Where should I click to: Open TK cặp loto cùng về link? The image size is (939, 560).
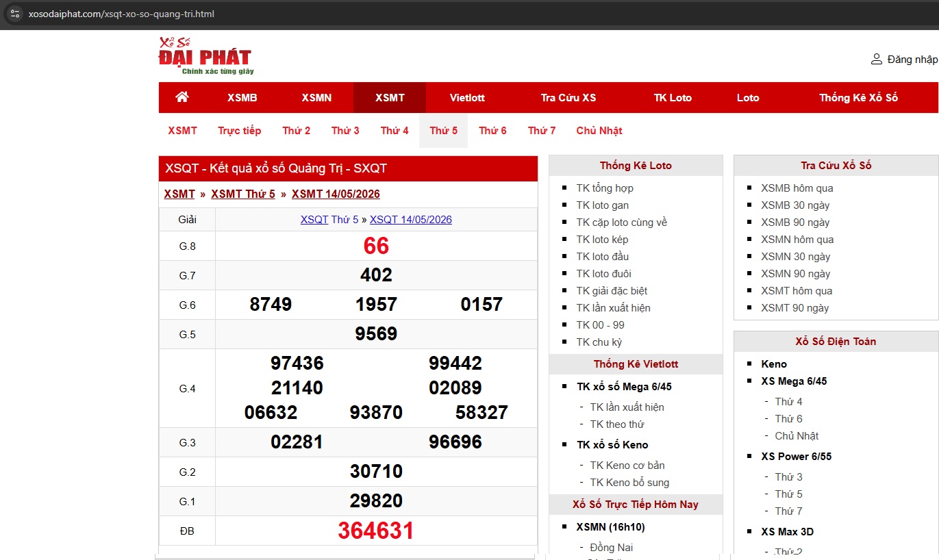point(622,222)
